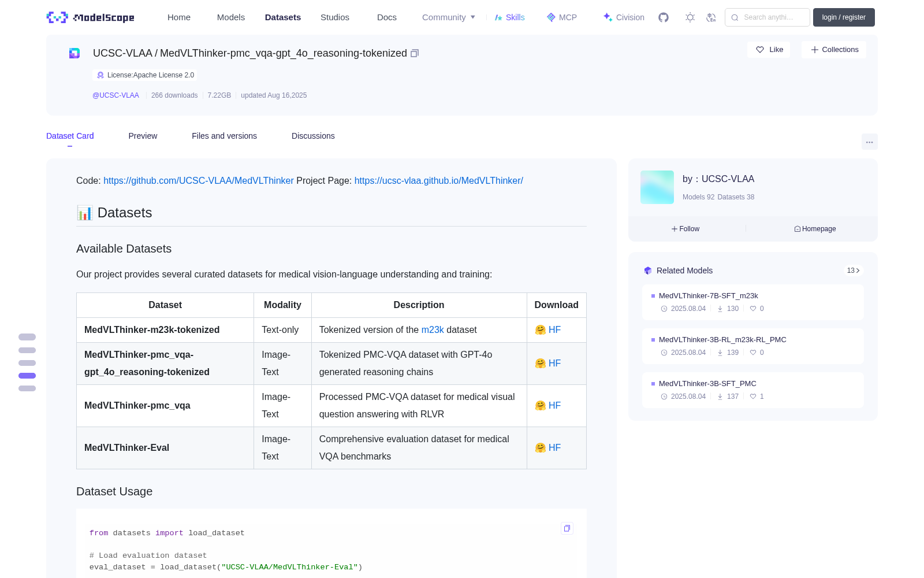The image size is (924, 578).
Task: Open the Preview tab
Action: [x=143, y=136]
